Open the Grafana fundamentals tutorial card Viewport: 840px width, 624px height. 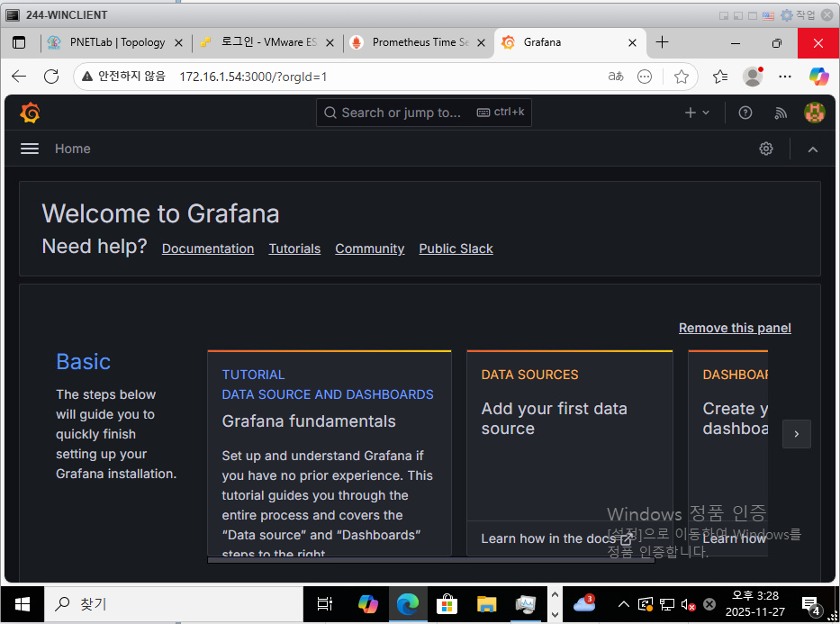tap(330, 453)
